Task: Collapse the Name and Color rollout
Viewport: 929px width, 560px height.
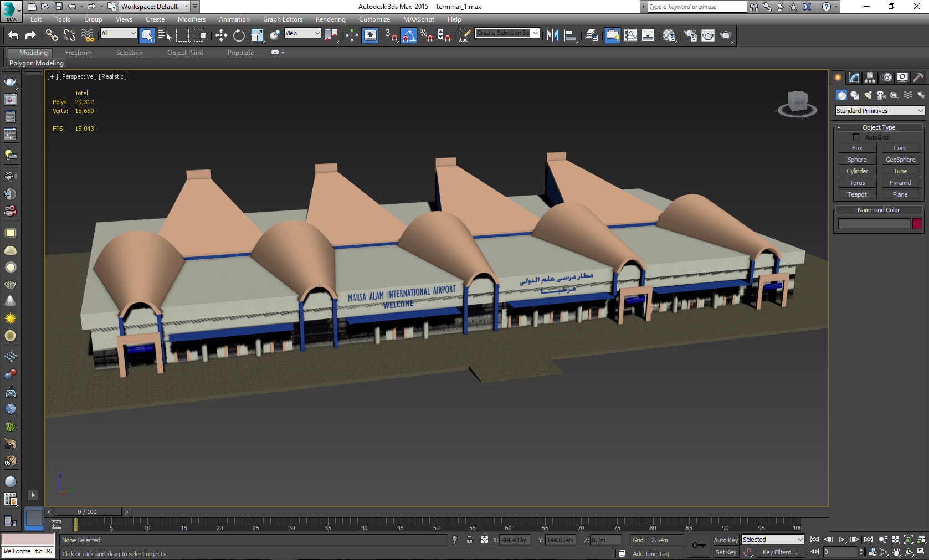Action: (879, 210)
